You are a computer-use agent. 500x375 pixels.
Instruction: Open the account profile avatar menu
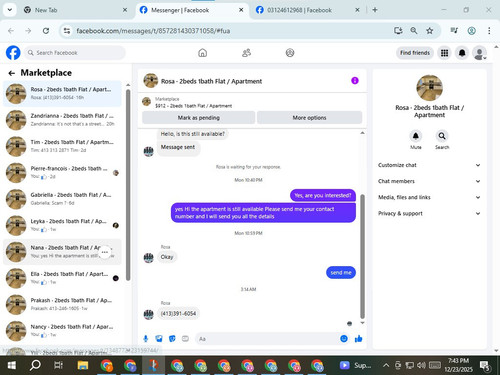(480, 53)
